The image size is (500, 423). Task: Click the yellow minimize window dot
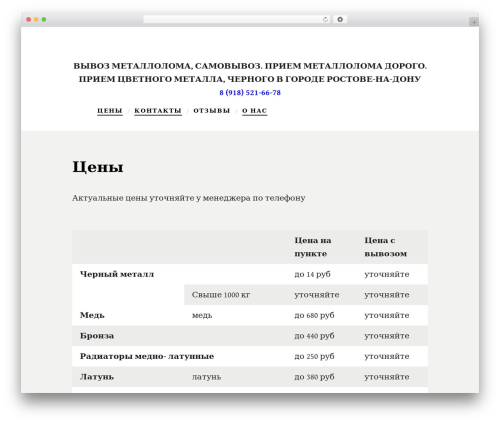(36, 20)
